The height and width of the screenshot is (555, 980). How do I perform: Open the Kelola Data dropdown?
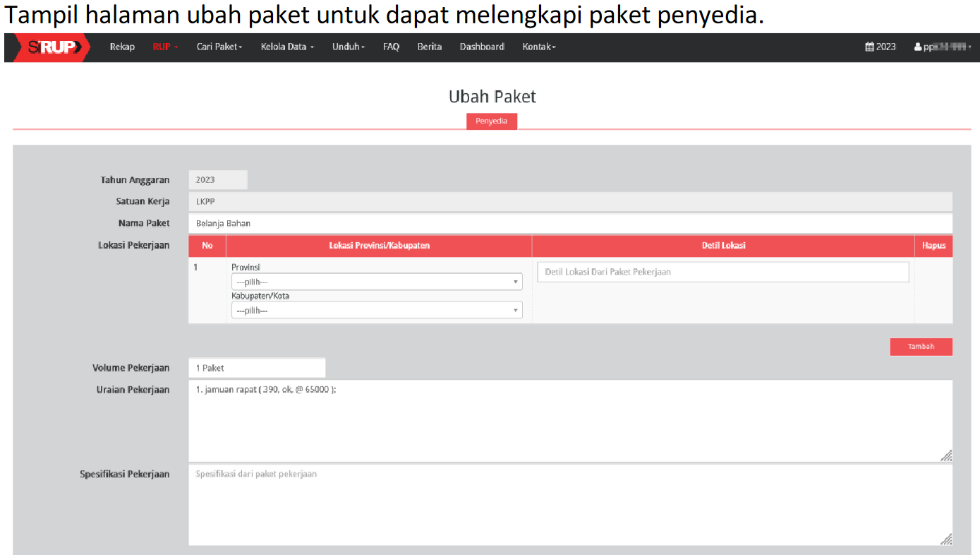click(287, 47)
